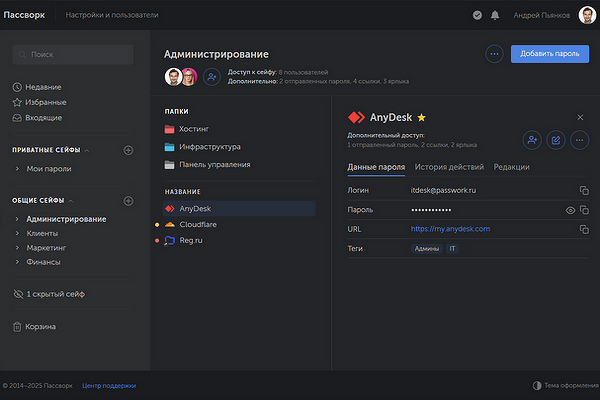
Task: Click the masked password dots
Action: tap(431, 210)
